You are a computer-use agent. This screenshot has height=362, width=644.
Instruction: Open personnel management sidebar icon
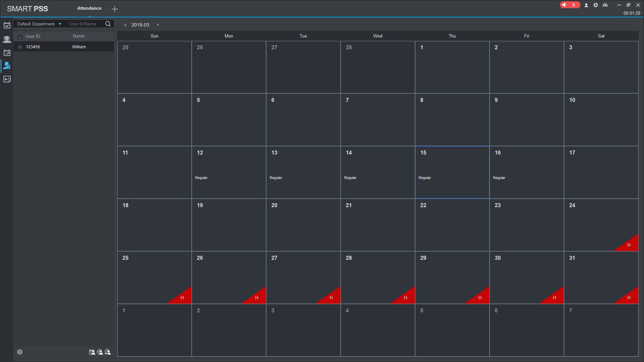[7, 39]
